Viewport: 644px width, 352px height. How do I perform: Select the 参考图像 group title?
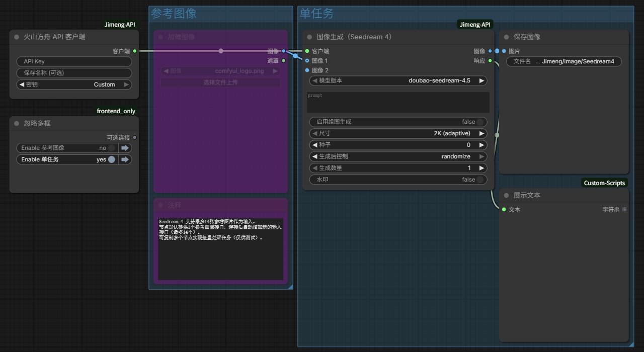(174, 14)
